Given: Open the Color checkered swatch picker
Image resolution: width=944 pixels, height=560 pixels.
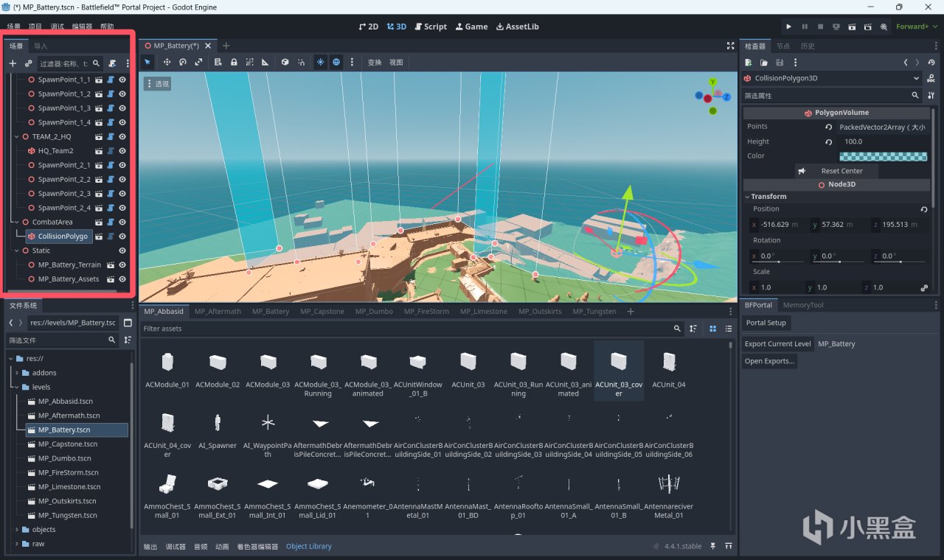Looking at the screenshot, I should point(883,156).
